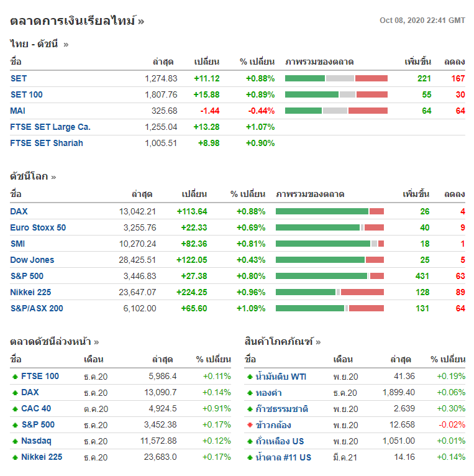Expand the ตลาดดัชนีล่วงหน้า section
The height and width of the screenshot is (476, 474).
pyautogui.click(x=54, y=341)
